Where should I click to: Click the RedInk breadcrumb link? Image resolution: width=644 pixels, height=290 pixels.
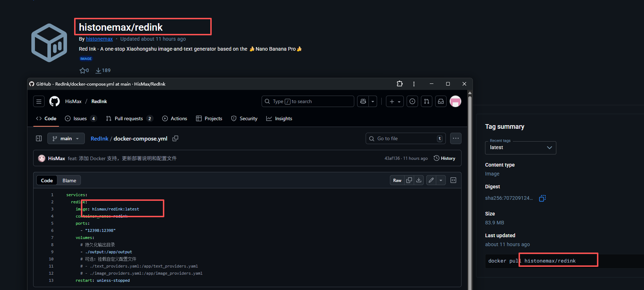99,139
